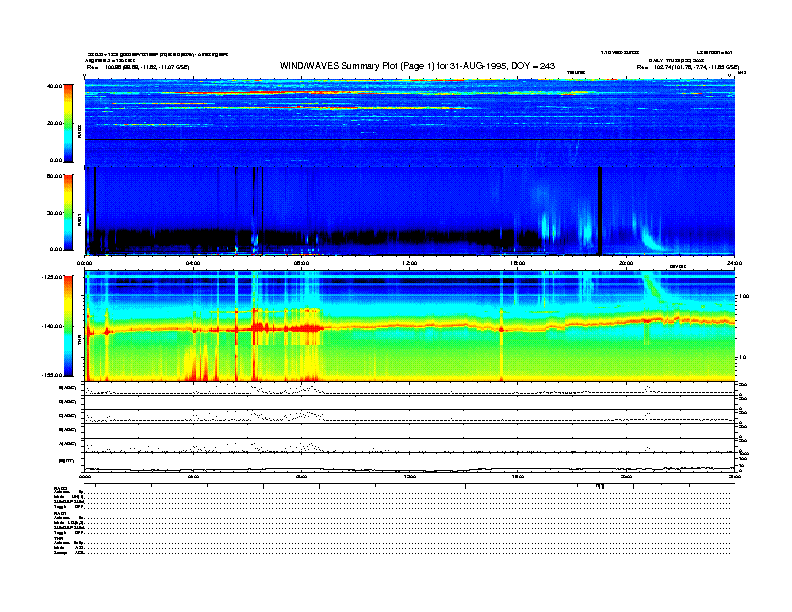Click the -140.00 label on TNR scale
This screenshot has width=792, height=612.
click(x=52, y=326)
